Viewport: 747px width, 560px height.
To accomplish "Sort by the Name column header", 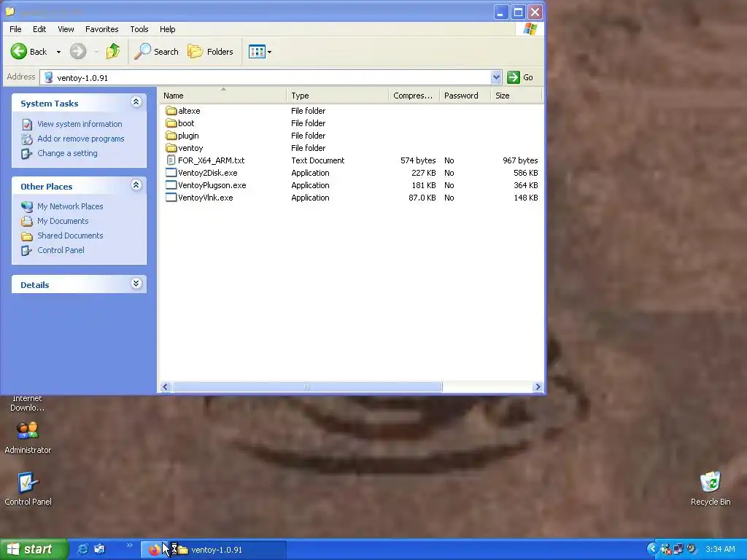I will click(222, 96).
